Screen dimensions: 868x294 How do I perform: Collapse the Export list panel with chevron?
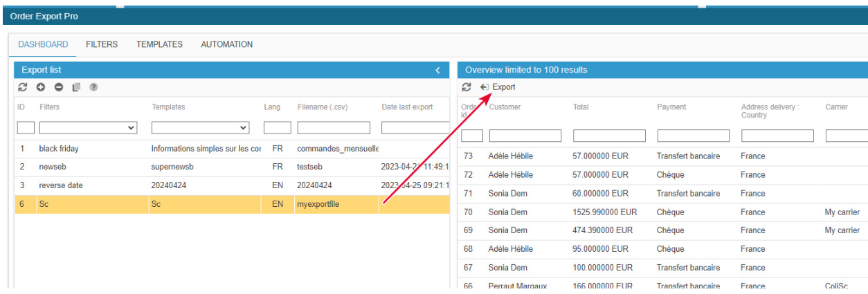[x=437, y=70]
